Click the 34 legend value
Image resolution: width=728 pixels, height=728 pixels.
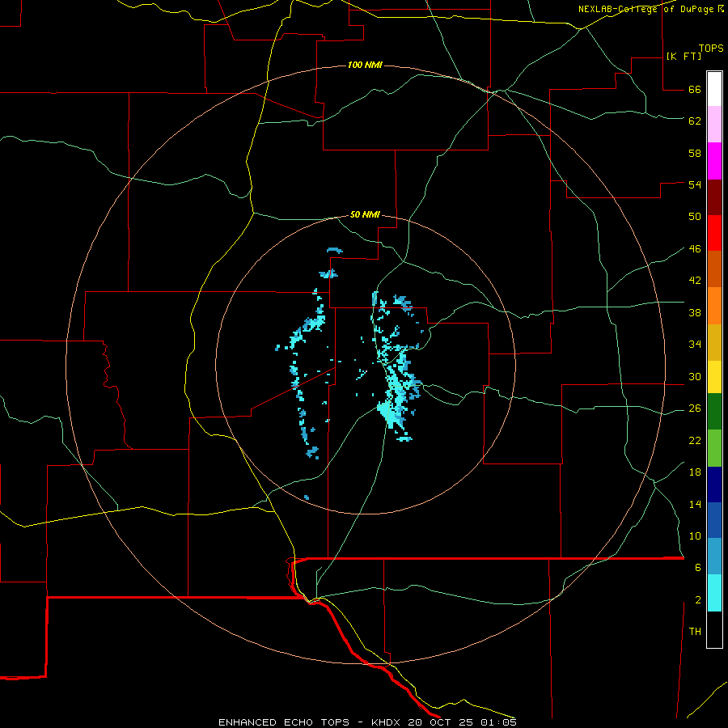pos(695,344)
